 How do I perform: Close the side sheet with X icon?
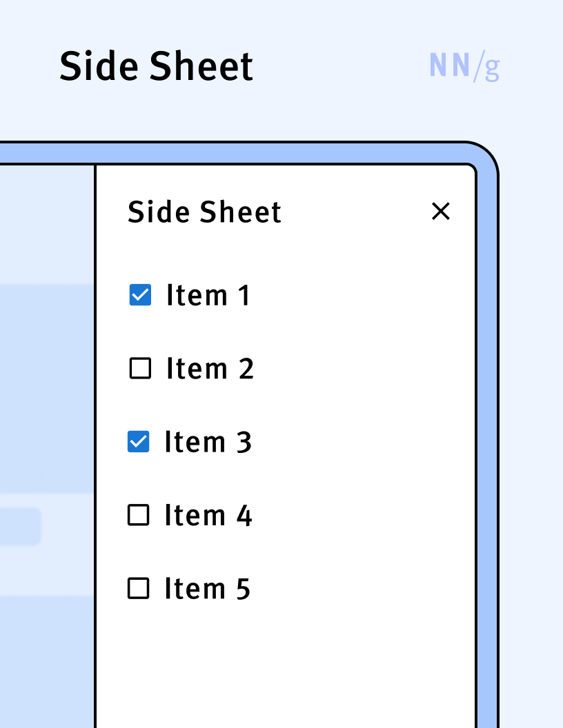tap(440, 212)
